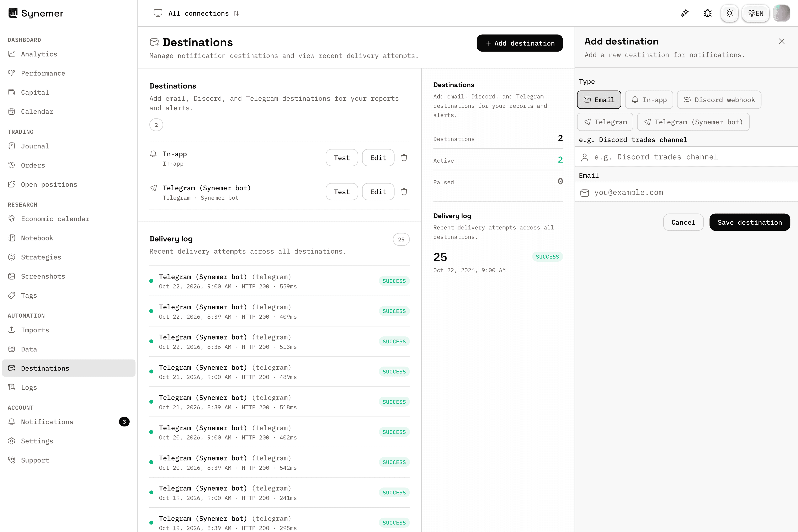Click the Synemer logo icon
This screenshot has height=532, width=798.
tap(13, 13)
